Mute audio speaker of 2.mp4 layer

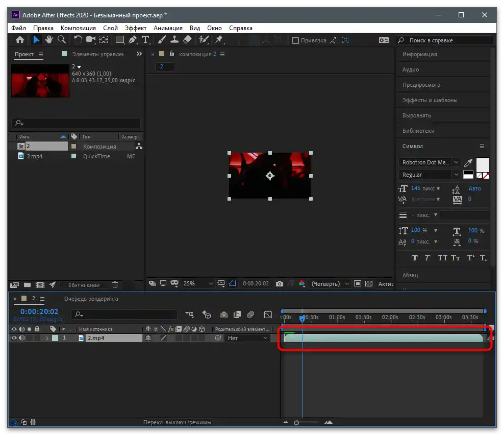point(21,338)
